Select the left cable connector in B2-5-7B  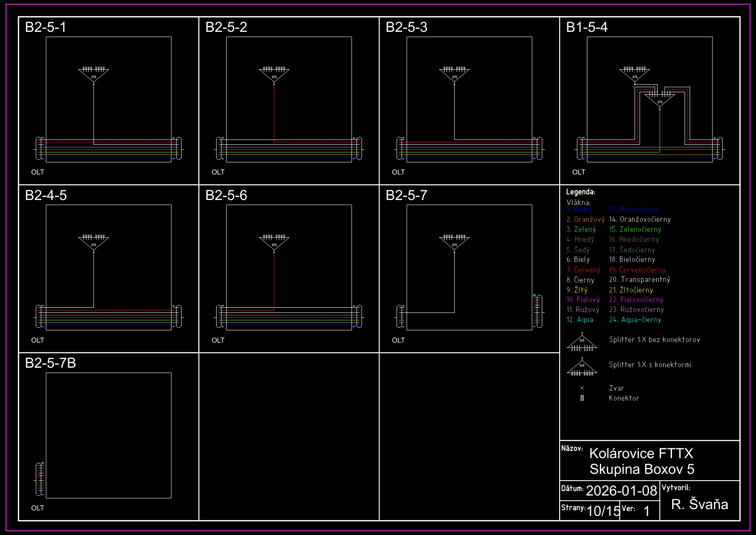tap(40, 479)
